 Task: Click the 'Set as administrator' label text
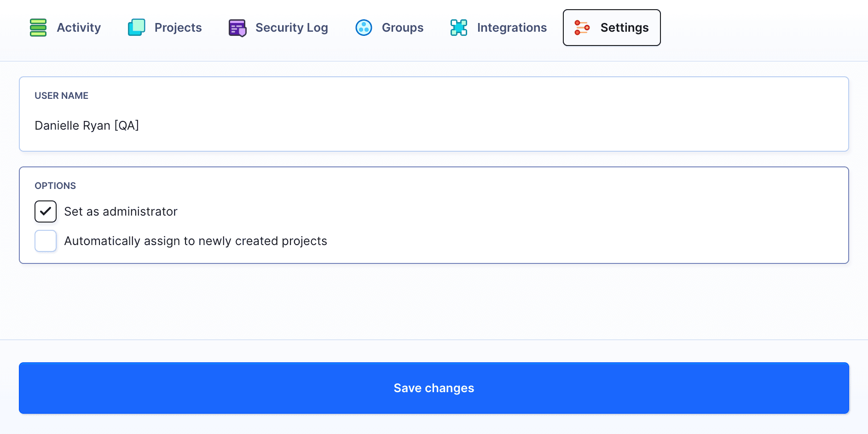click(x=121, y=211)
